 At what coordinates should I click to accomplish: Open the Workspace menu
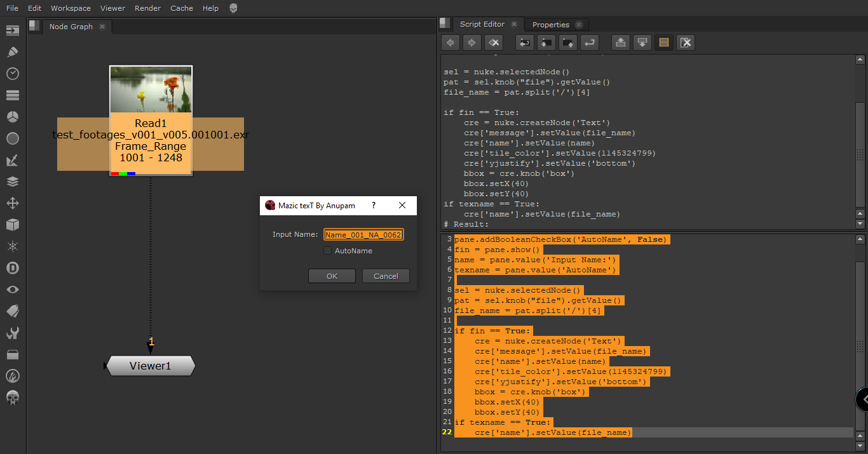point(71,8)
